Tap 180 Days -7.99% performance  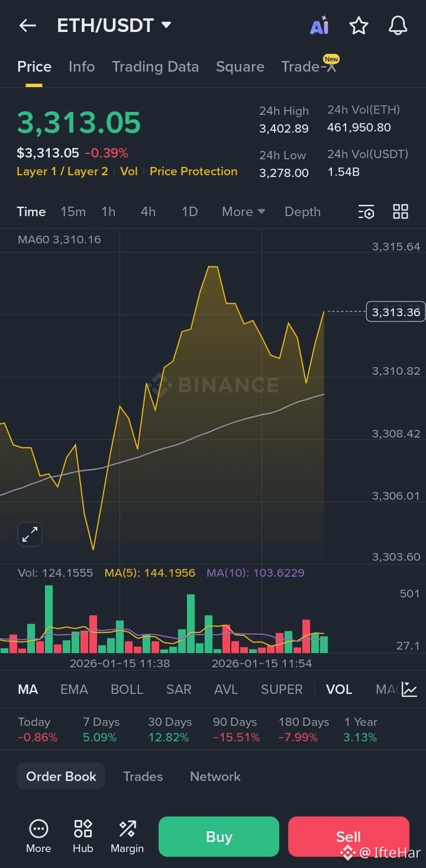304,729
